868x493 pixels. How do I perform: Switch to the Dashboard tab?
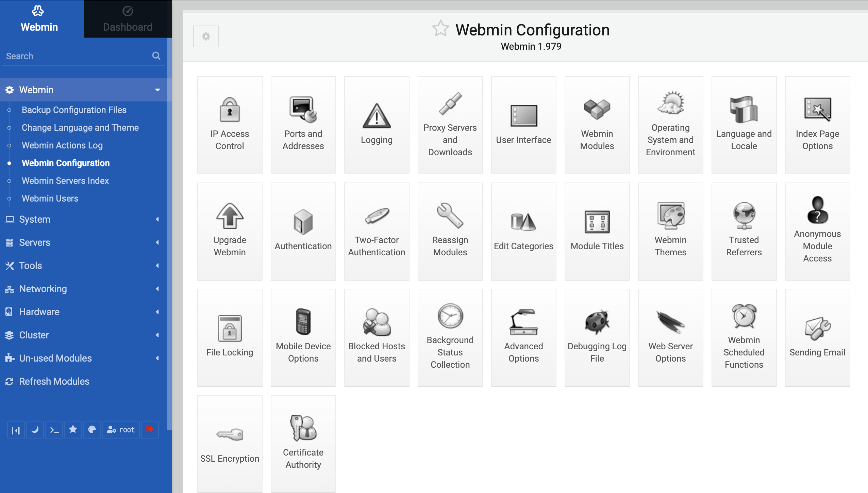click(128, 19)
